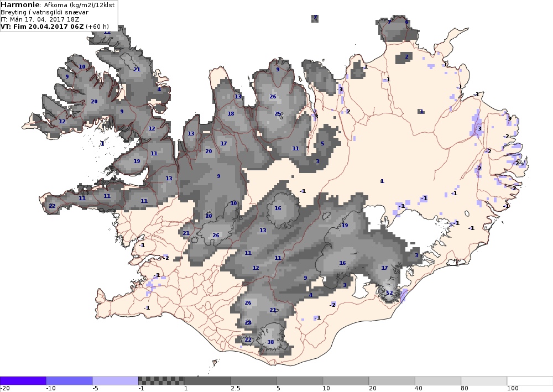Viewport: 553px width, 392px height.
Task: Click the Harmonie: Afkoma (kg/m2)/12klst title
Action: point(58,5)
